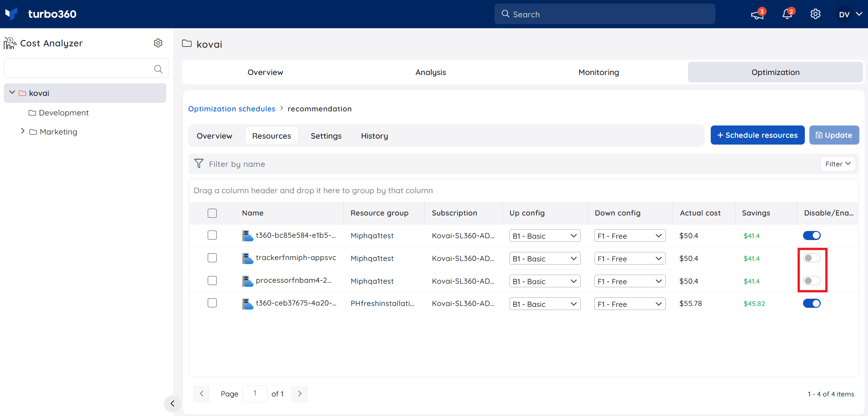Viewport: 868px width, 416px height.
Task: Follow Optimization schedules breadcrumb link
Action: pos(232,109)
